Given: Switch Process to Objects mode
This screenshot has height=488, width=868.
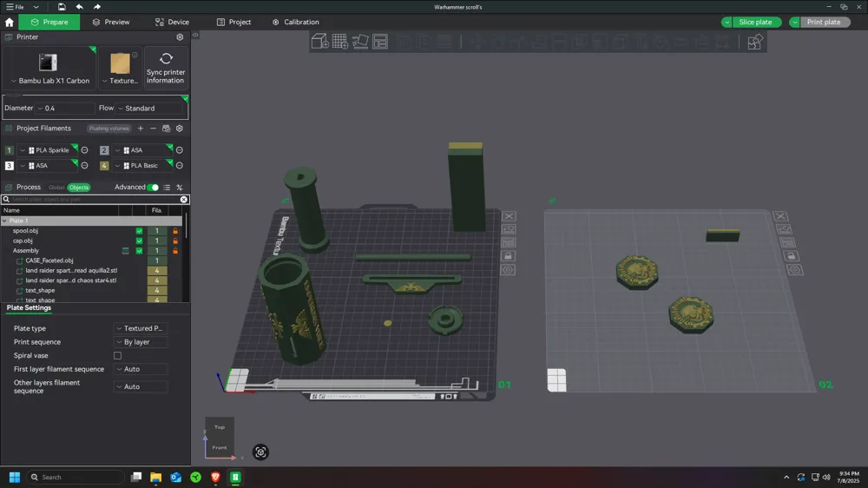Looking at the screenshot, I should pyautogui.click(x=79, y=188).
